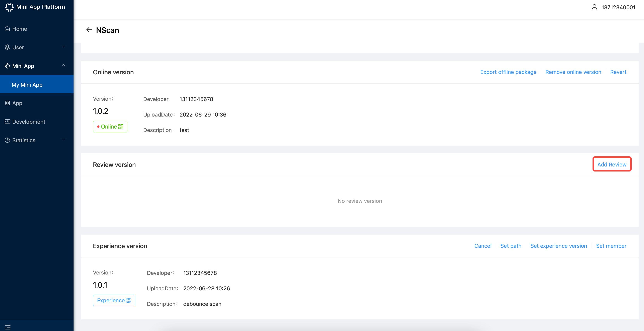Click upload date 2022-06-28 10:26
Screen dimensions: 644x331
(x=206, y=288)
